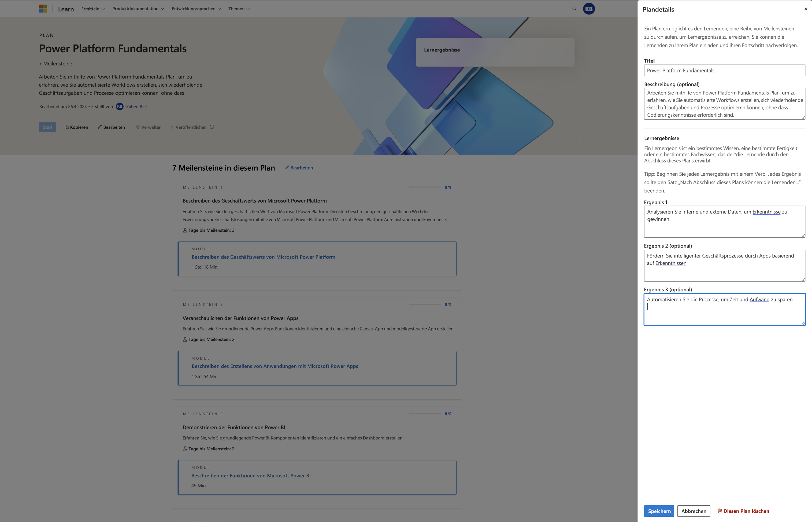Open the Ermitteln navigation menu
Image resolution: width=812 pixels, height=522 pixels.
click(92, 8)
